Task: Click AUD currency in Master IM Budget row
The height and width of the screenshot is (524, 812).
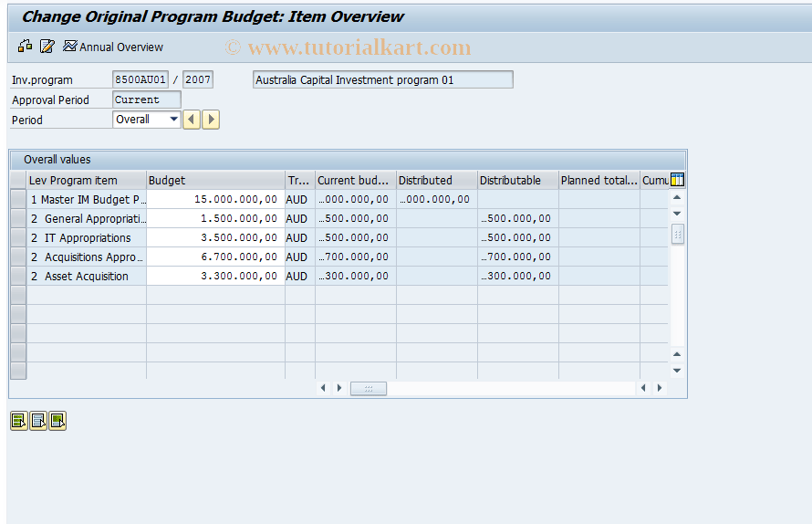Action: [x=300, y=200]
